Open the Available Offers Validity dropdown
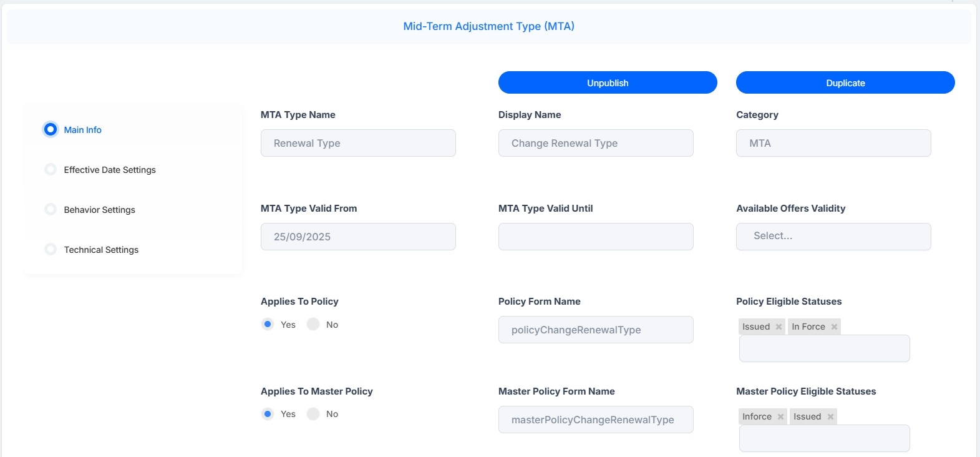Image resolution: width=980 pixels, height=457 pixels. (833, 237)
